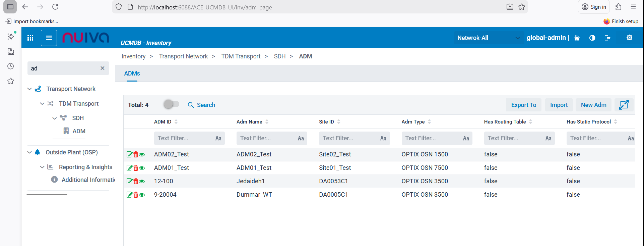Click eye view icon for 12-100 row
644x246 pixels.
[142, 181]
